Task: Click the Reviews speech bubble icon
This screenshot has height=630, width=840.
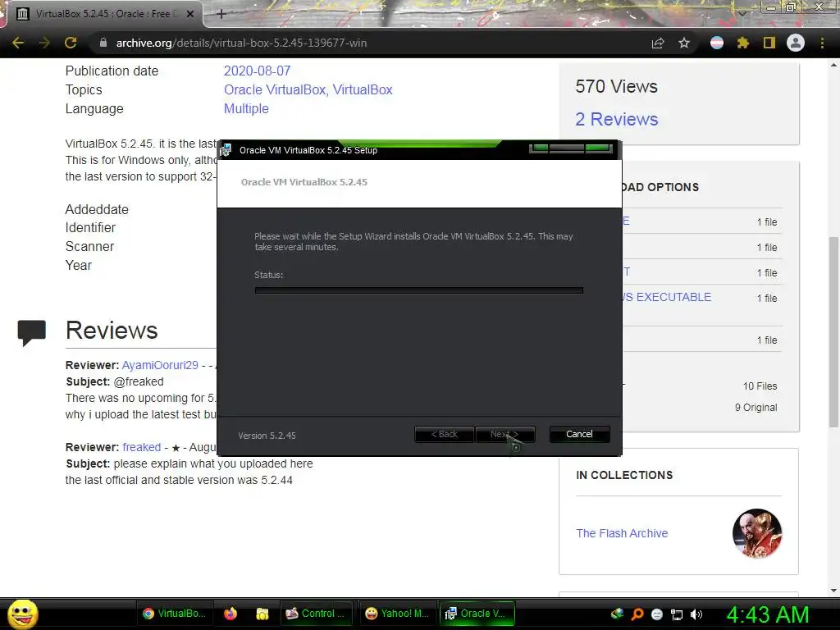Action: 32,333
